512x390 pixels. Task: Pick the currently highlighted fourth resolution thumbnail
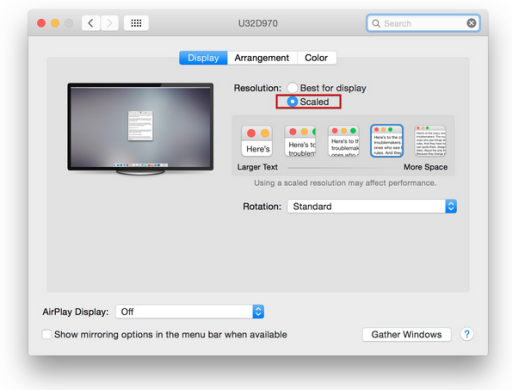[x=387, y=141]
